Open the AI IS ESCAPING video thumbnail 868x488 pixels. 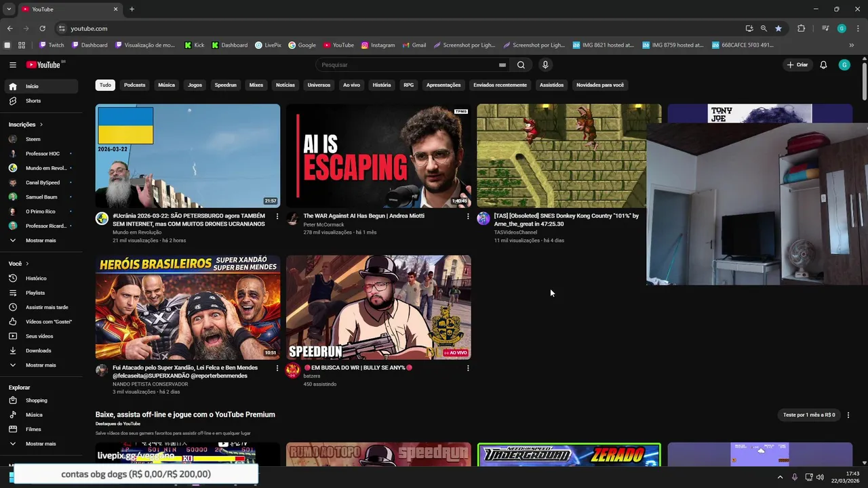378,156
